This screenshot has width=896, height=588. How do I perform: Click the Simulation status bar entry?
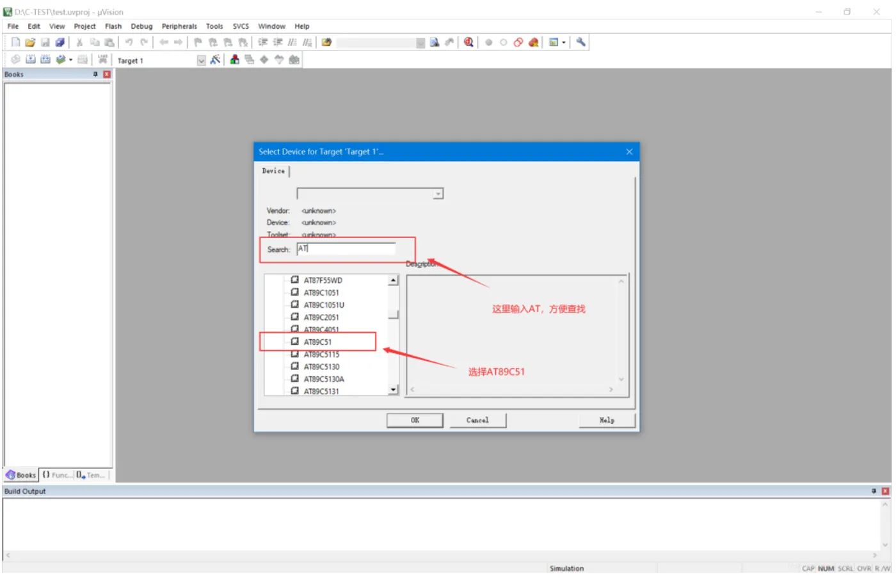coord(566,568)
